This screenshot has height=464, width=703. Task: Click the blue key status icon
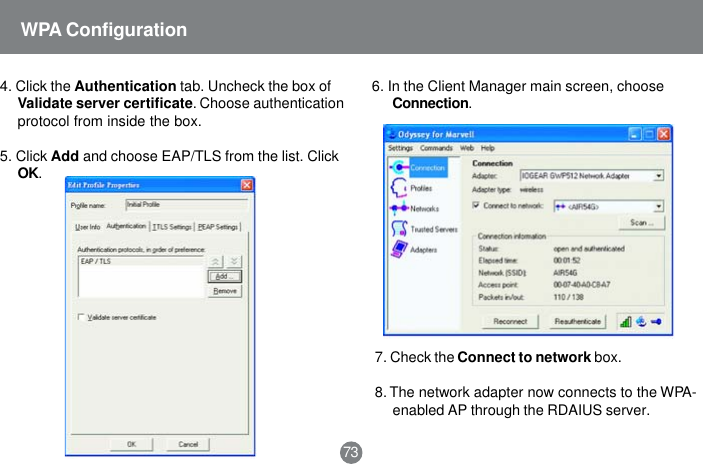coord(656,321)
